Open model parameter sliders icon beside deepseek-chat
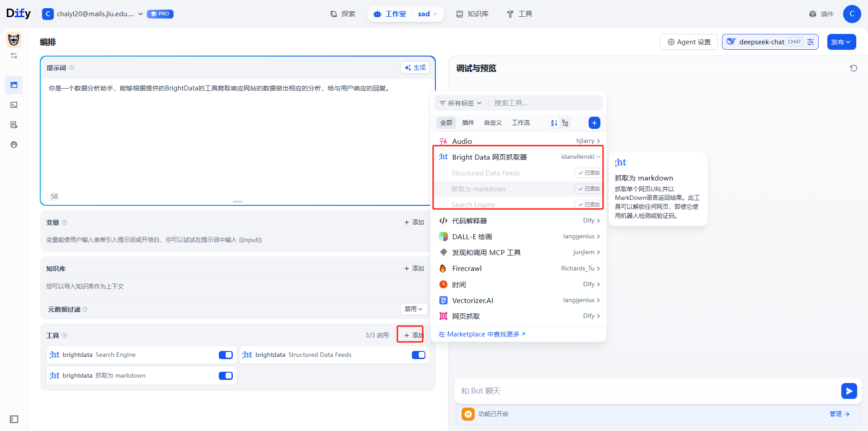 [811, 42]
